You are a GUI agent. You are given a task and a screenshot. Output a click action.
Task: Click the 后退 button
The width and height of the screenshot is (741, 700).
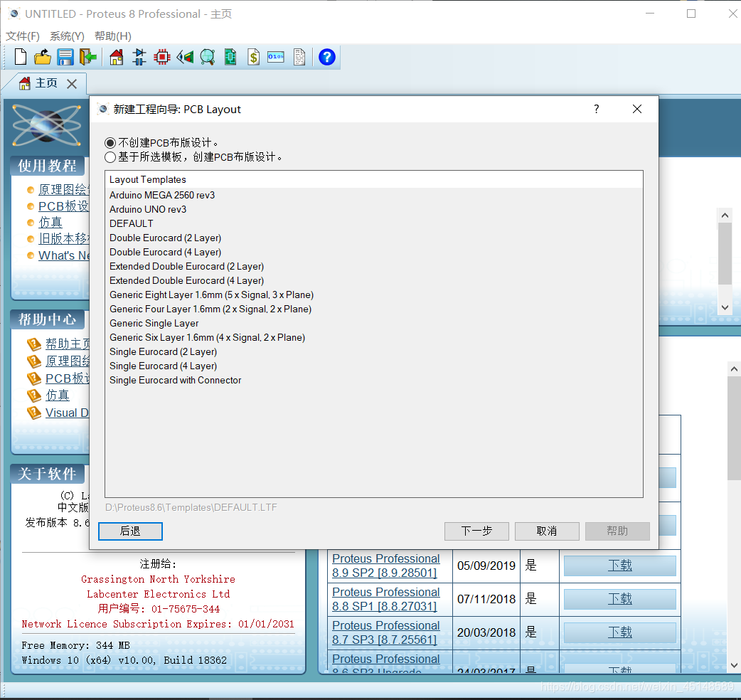130,531
